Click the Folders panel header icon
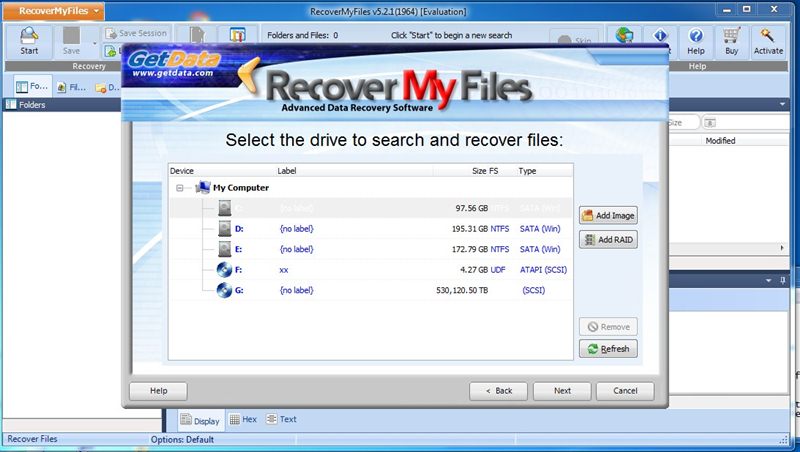800x452 pixels. (x=11, y=105)
